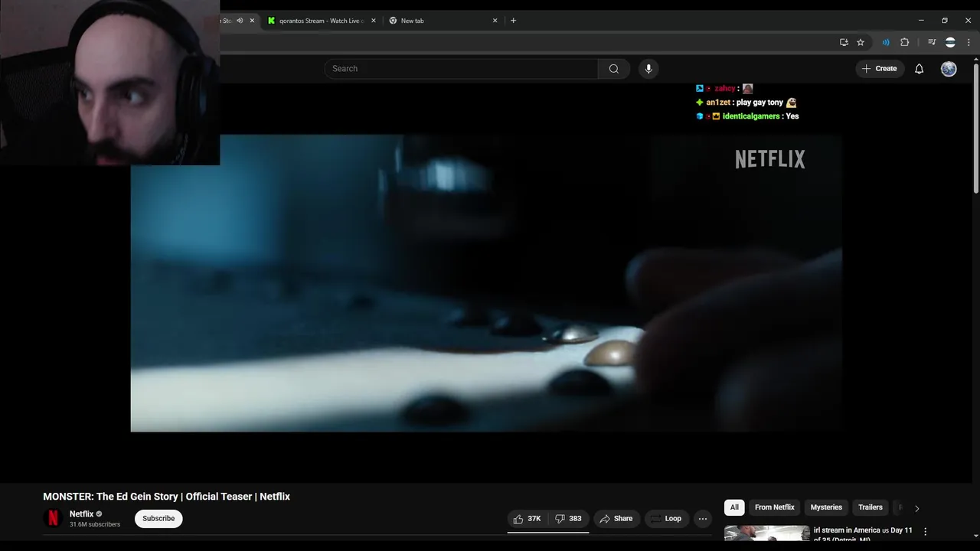Switch to qorantos Stream browser tab
980x551 pixels.
coord(321,21)
